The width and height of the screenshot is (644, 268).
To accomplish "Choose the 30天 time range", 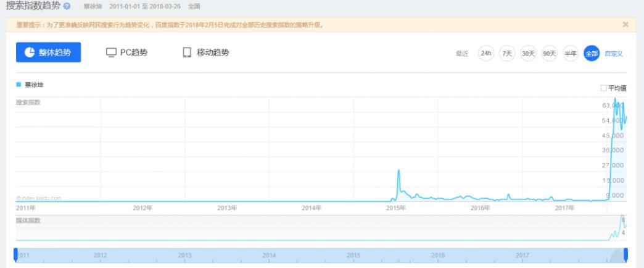I will pyautogui.click(x=528, y=54).
